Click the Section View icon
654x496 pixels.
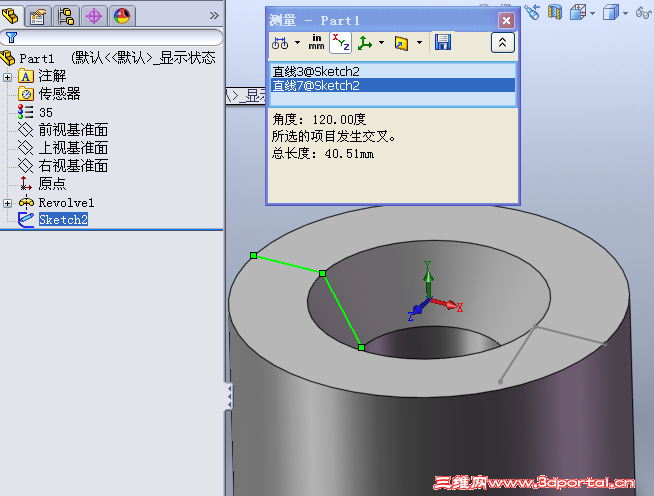point(554,12)
